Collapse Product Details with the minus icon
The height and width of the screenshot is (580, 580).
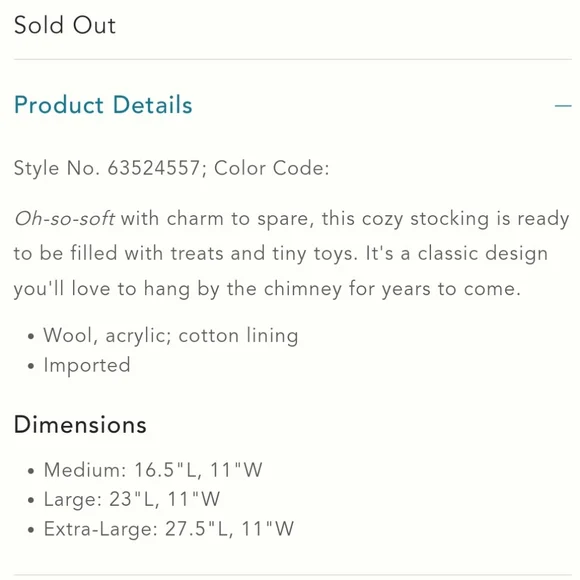point(563,106)
